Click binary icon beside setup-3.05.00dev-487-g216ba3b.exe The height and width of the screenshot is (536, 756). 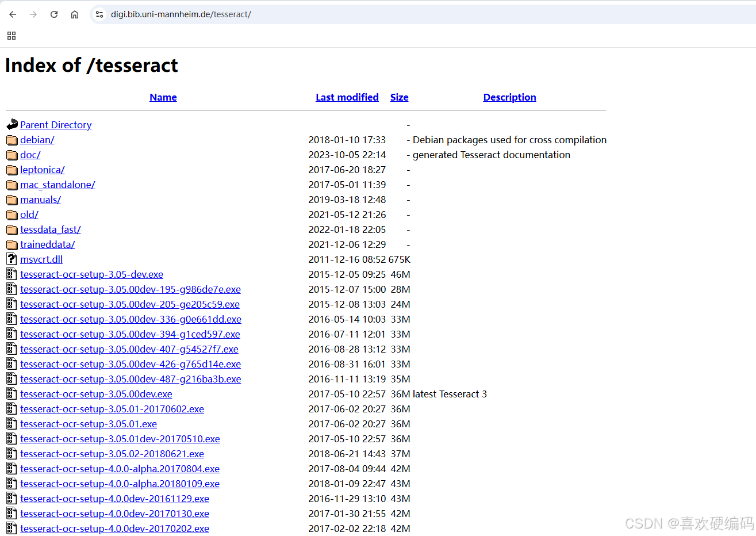click(12, 379)
